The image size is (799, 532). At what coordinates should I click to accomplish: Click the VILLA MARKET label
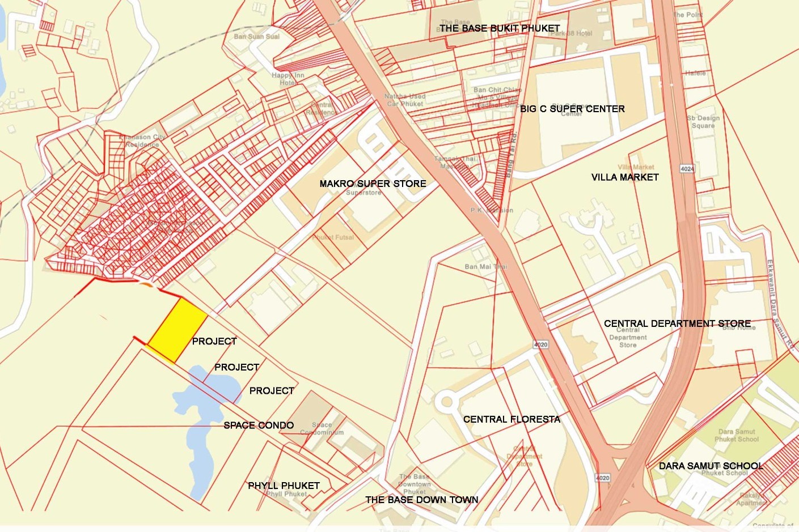tap(625, 177)
